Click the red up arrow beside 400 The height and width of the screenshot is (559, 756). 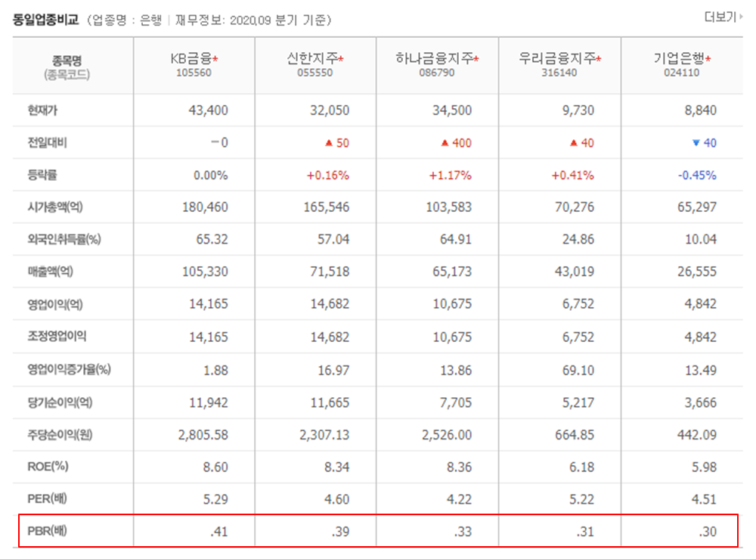[445, 143]
